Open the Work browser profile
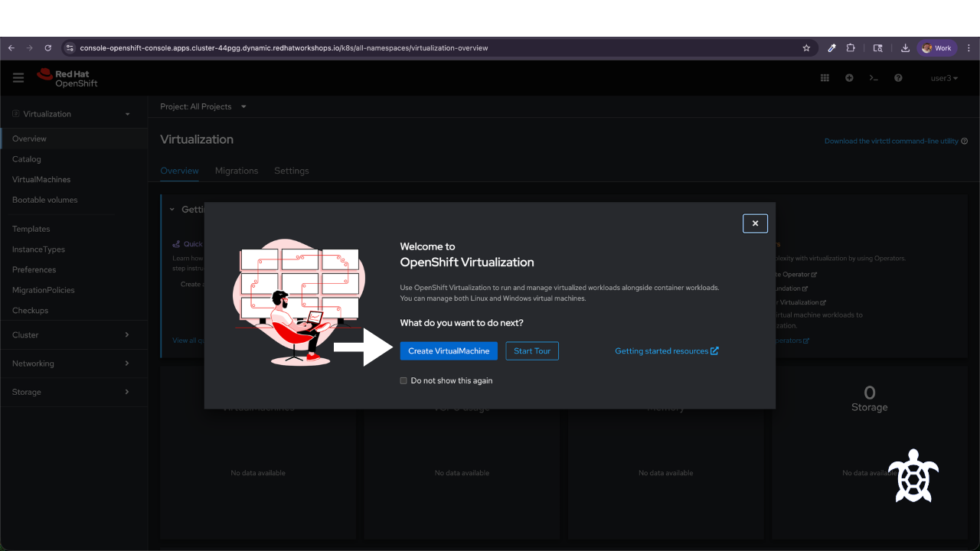Image resolution: width=980 pixels, height=551 pixels. (x=936, y=47)
